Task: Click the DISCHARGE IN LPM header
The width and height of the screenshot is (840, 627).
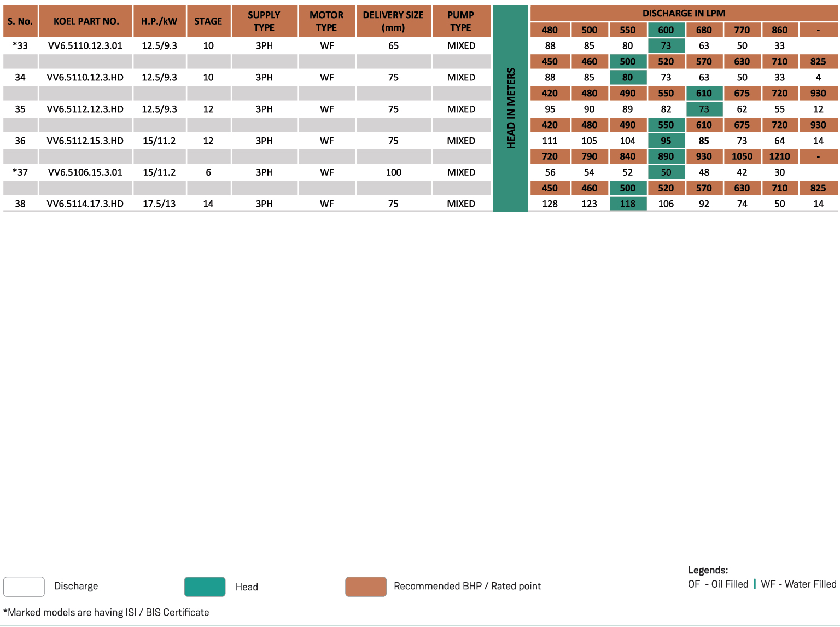Action: 684,13
